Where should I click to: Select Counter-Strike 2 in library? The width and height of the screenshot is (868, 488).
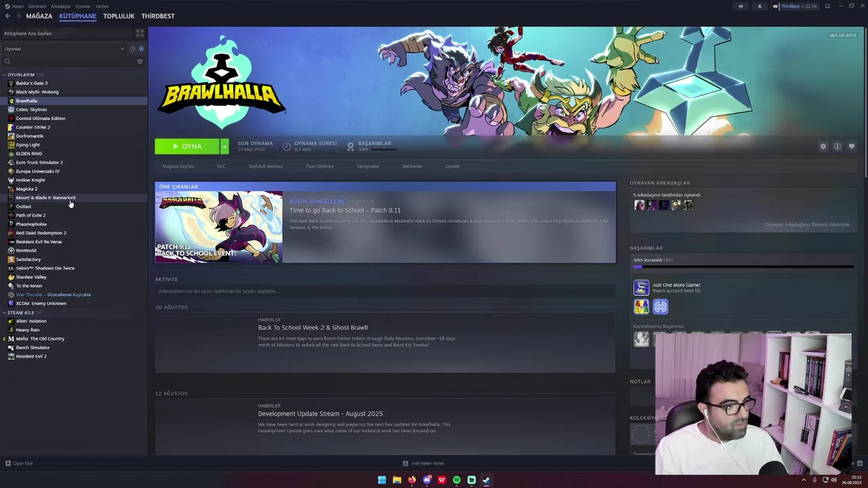33,127
